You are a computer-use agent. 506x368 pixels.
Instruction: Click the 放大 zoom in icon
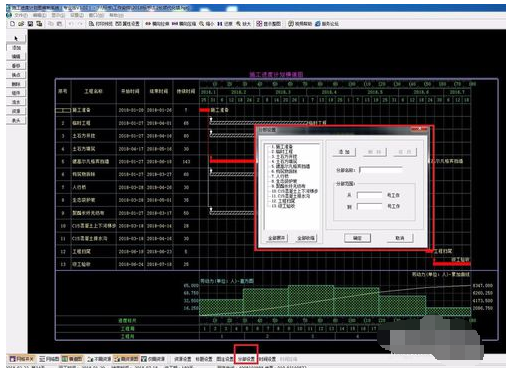coord(243,24)
